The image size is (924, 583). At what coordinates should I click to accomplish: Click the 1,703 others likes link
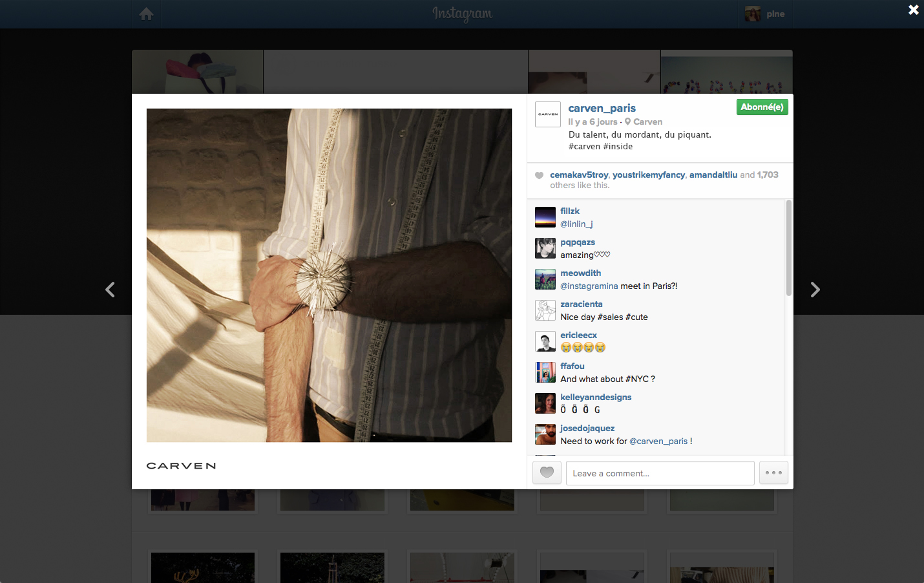tap(769, 175)
